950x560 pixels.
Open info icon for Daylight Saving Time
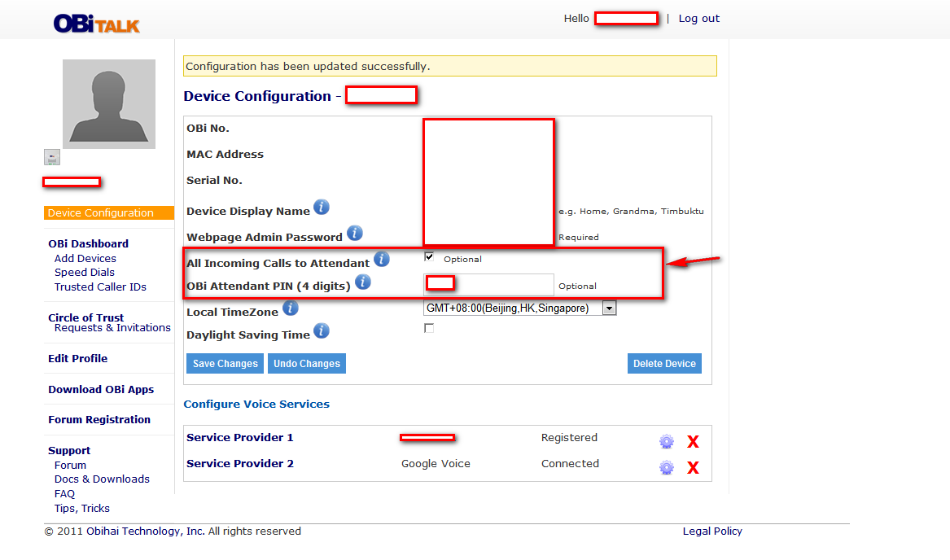[x=321, y=331]
